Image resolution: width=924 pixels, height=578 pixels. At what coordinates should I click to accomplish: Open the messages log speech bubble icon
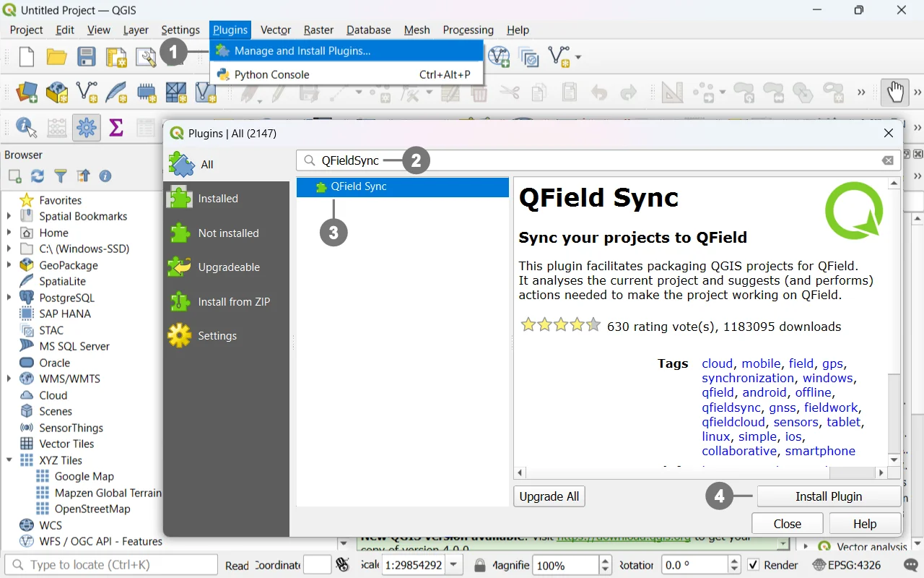(911, 565)
